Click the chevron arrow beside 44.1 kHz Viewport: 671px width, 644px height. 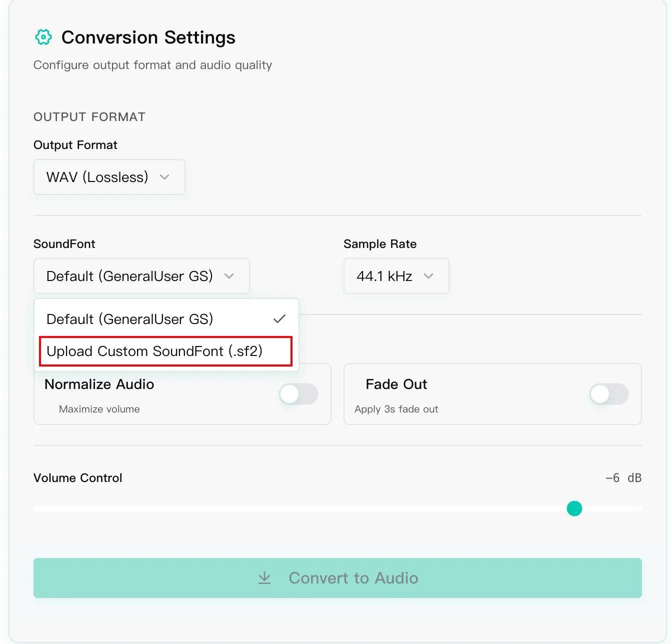click(428, 276)
